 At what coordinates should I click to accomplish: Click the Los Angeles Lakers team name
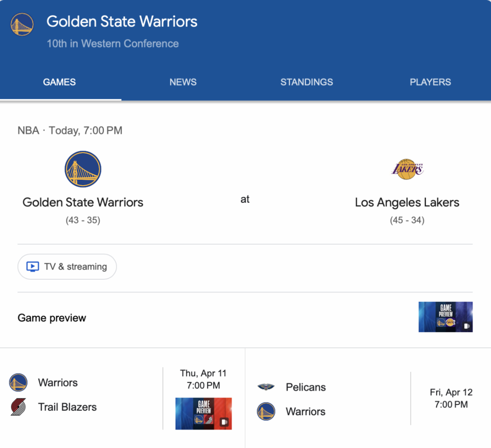pos(407,202)
